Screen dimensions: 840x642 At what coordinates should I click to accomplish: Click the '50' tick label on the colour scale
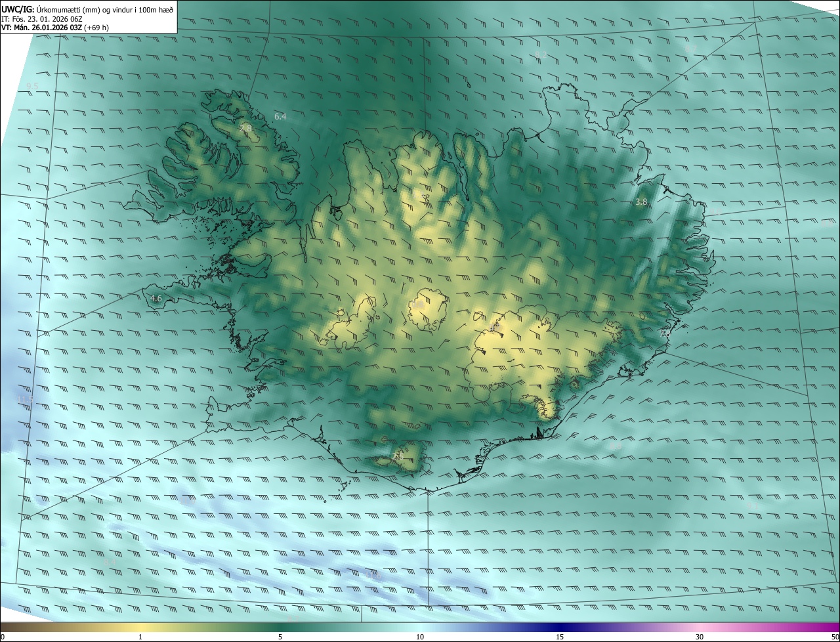tap(835, 637)
